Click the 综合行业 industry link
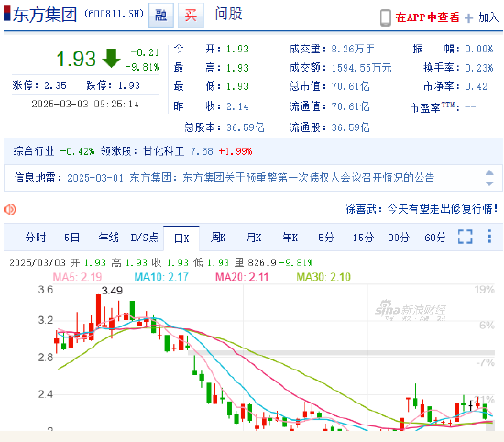Viewport: 504px width, 442px height. coord(34,151)
